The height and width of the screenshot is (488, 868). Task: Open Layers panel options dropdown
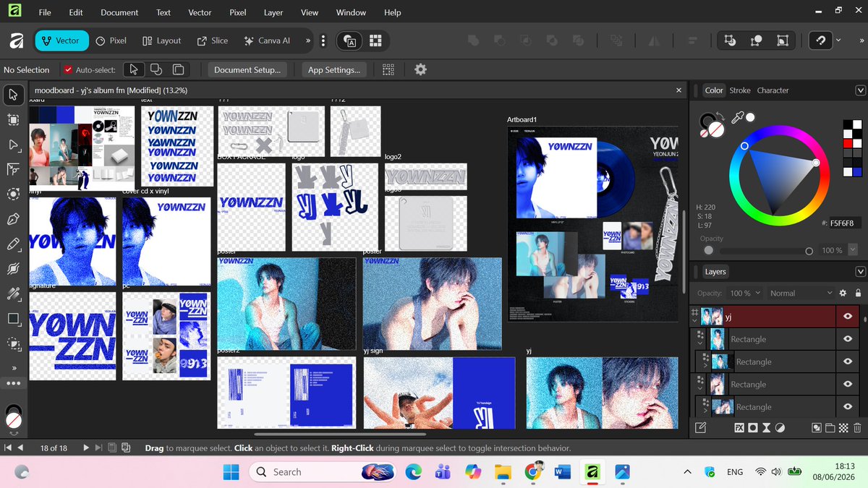(x=860, y=272)
